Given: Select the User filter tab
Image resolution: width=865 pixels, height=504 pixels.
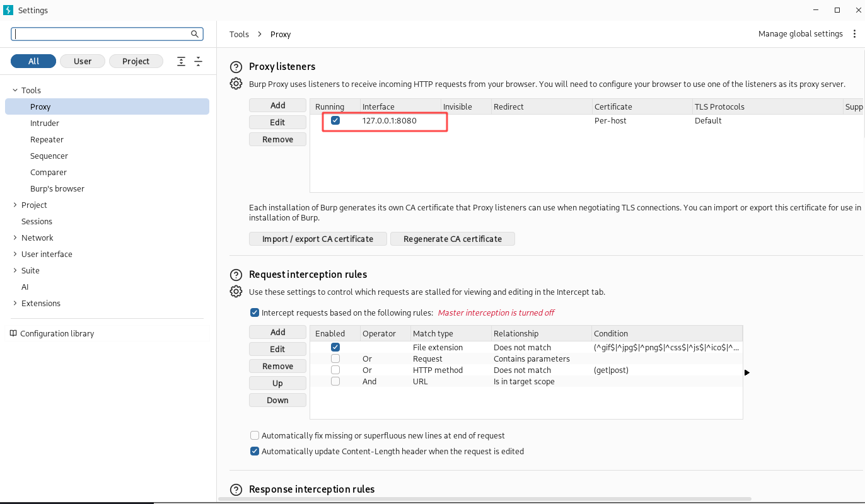Looking at the screenshot, I should [x=83, y=61].
